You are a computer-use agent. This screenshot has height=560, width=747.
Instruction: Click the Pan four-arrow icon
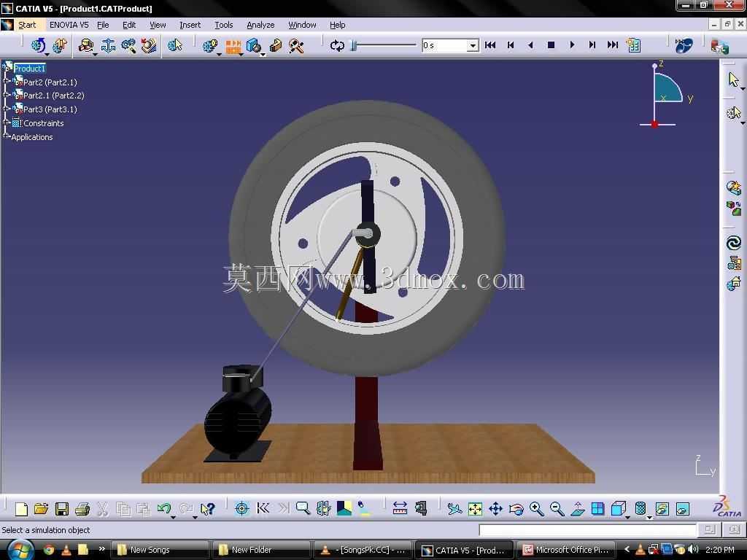(x=495, y=509)
